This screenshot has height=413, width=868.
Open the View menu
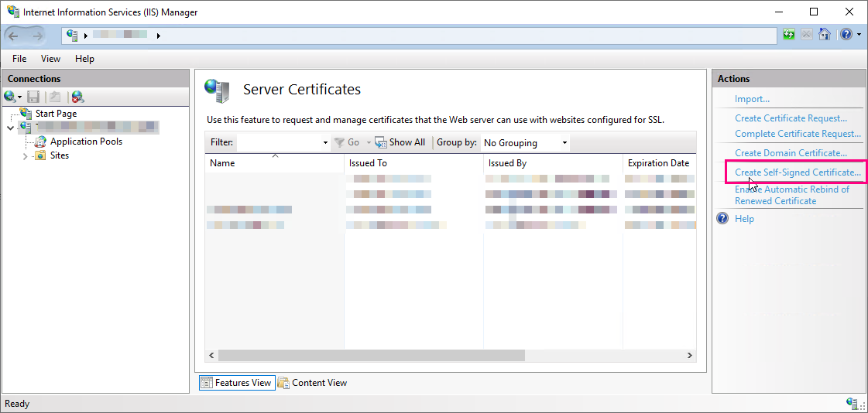(x=50, y=59)
